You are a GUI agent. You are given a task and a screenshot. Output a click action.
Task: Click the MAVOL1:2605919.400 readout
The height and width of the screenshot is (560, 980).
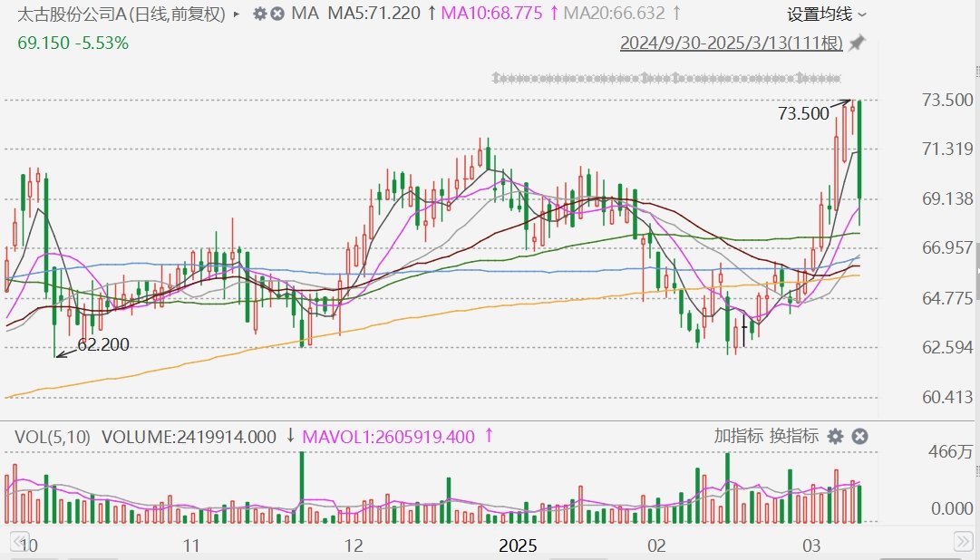click(x=388, y=436)
